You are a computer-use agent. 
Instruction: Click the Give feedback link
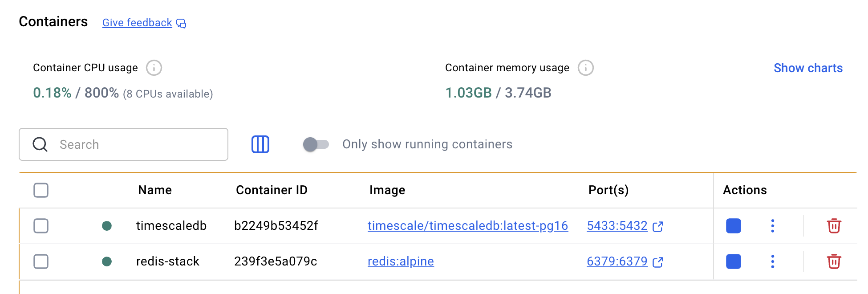(x=137, y=23)
